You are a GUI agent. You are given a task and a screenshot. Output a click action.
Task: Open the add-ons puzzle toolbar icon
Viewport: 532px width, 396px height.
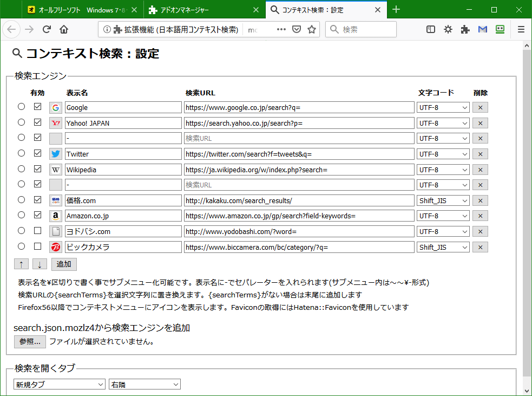(465, 30)
